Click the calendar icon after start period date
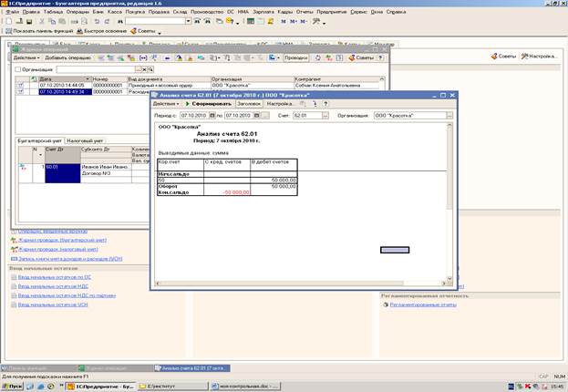Image resolution: width=568 pixels, height=392 pixels. click(212, 115)
